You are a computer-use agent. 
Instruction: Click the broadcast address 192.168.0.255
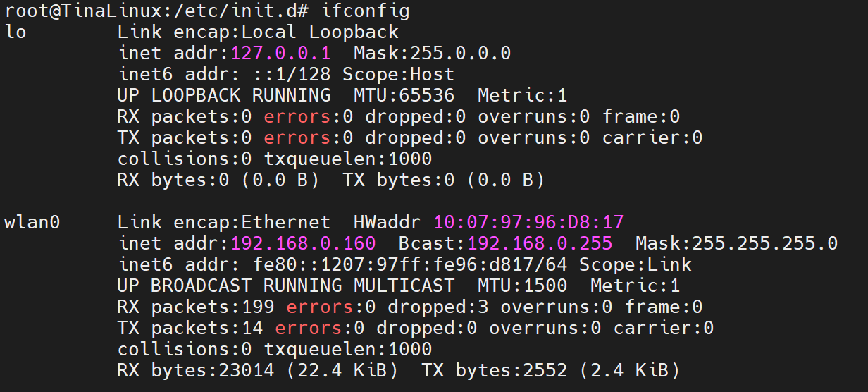(540, 244)
